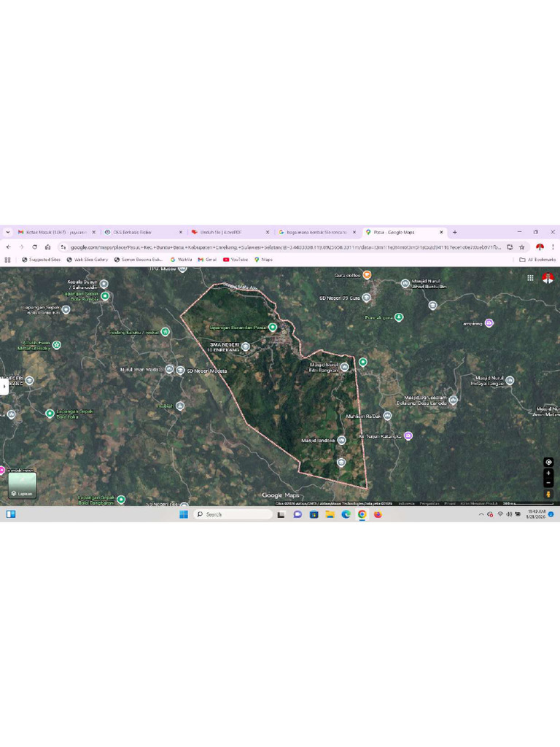Viewport: 560px width, 747px height.
Task: Open File Explorer from the taskbar
Action: [330, 514]
